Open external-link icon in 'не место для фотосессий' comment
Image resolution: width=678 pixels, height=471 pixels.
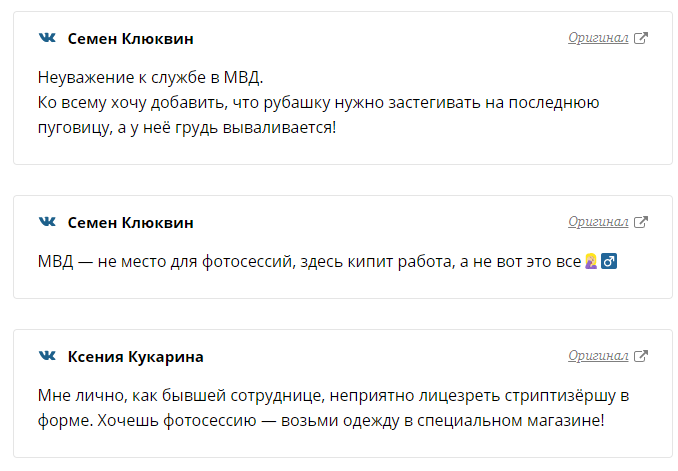(641, 222)
